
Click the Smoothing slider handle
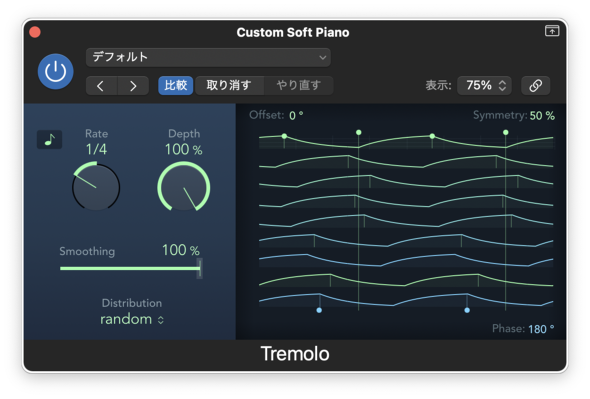pos(200,268)
